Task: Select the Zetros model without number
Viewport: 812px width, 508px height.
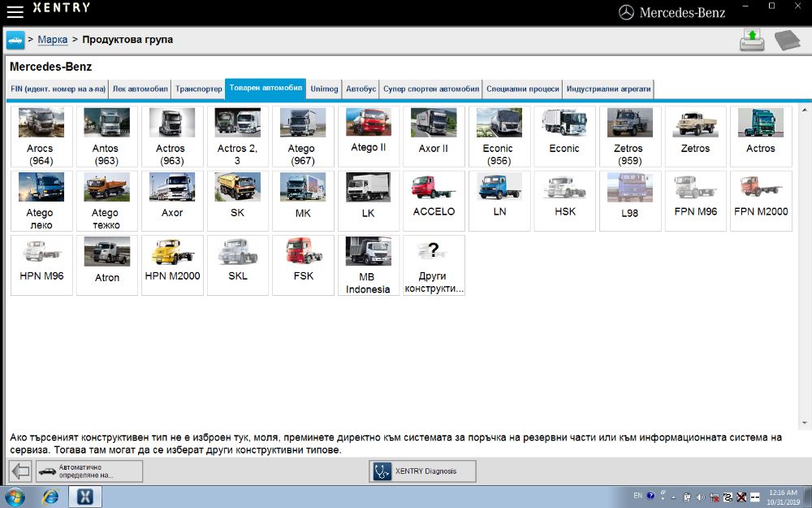Action: tap(696, 137)
